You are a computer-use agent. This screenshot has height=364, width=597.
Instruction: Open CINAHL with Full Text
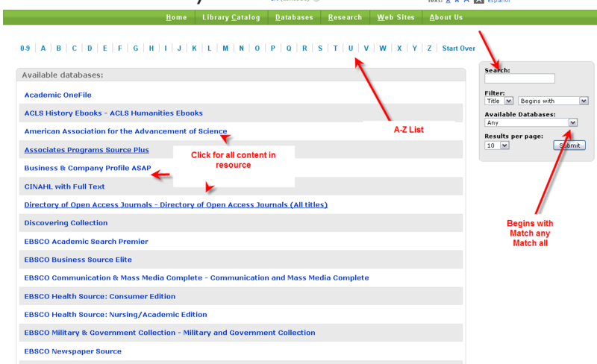pyautogui.click(x=64, y=186)
